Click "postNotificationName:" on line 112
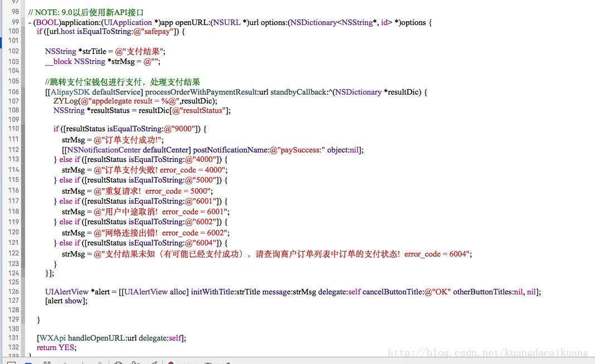This screenshot has width=595, height=364. [x=231, y=150]
